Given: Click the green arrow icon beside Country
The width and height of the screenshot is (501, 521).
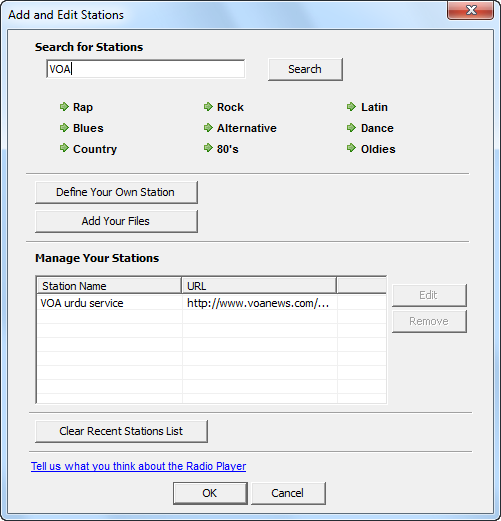Looking at the screenshot, I should (64, 148).
